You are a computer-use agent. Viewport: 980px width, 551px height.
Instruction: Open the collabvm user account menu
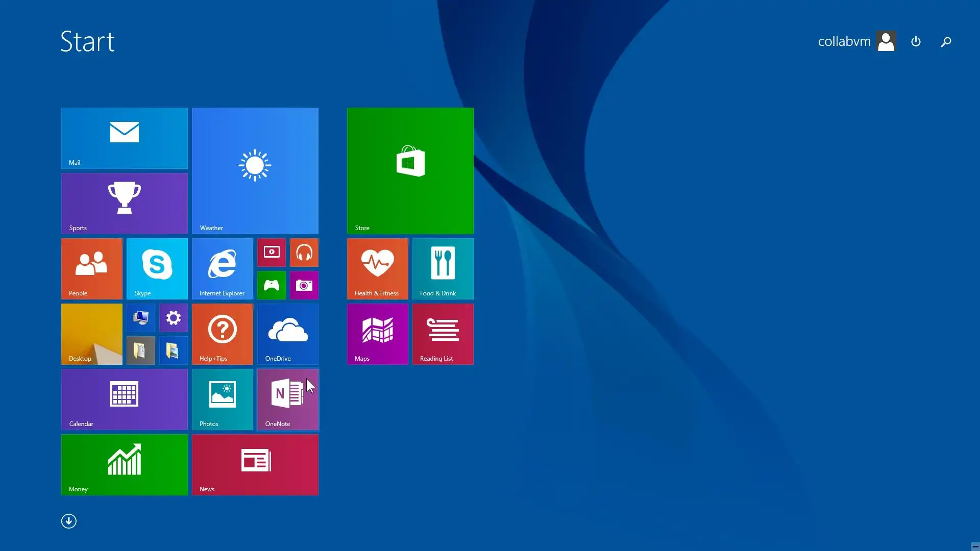tap(856, 41)
